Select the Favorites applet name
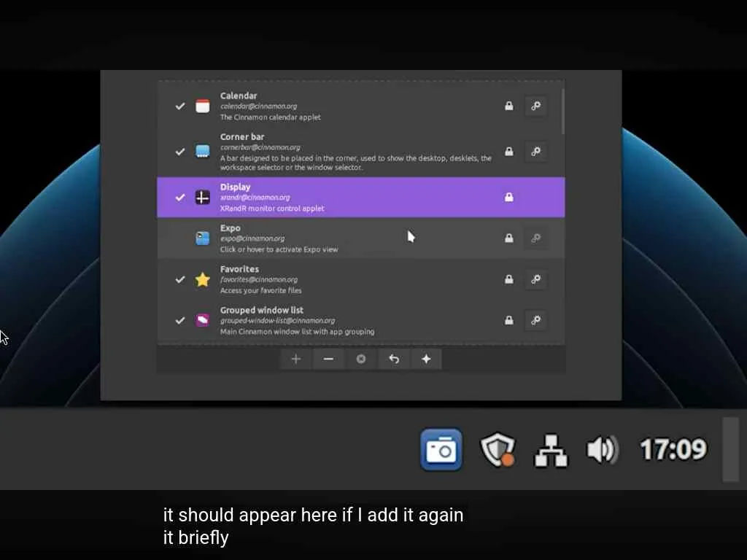 [x=239, y=269]
